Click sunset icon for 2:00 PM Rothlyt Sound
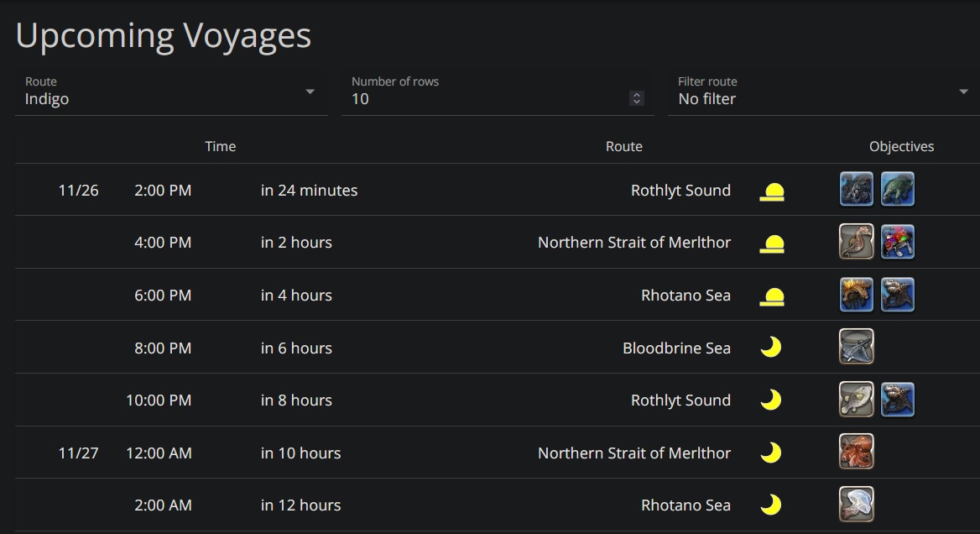Image resolution: width=980 pixels, height=534 pixels. pos(772,192)
